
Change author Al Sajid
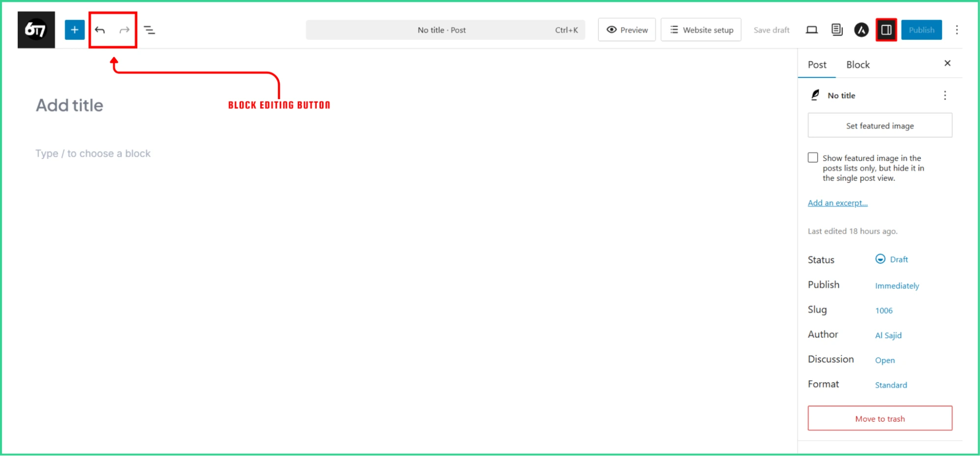tap(888, 335)
